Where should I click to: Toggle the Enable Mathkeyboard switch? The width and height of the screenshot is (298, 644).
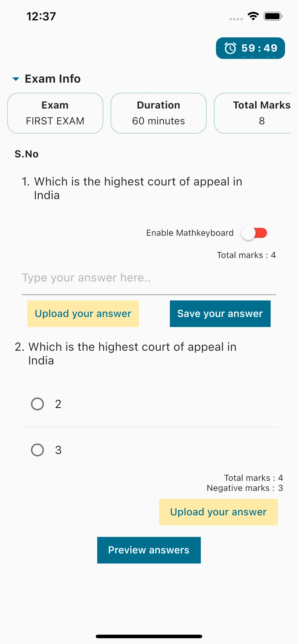tap(254, 233)
